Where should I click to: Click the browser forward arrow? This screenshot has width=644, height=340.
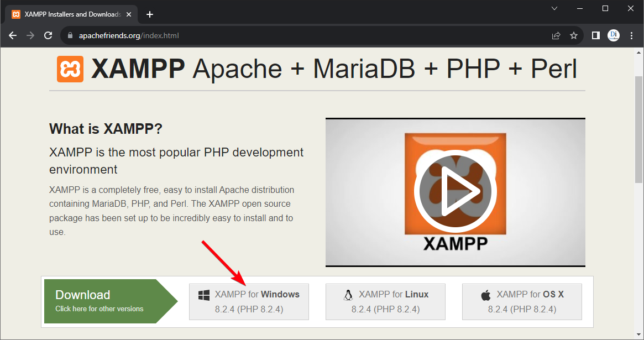click(30, 36)
